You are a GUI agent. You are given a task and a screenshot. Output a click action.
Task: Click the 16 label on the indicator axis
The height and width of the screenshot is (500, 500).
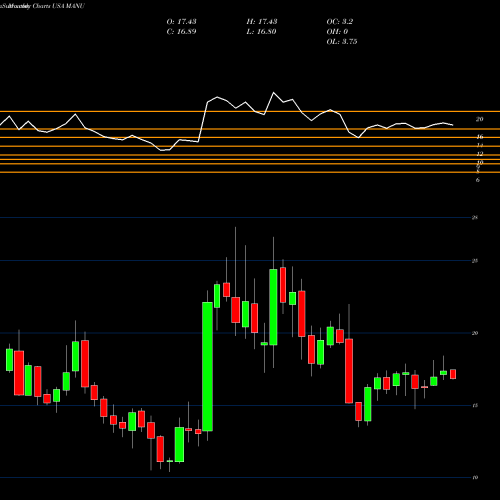click(480, 136)
